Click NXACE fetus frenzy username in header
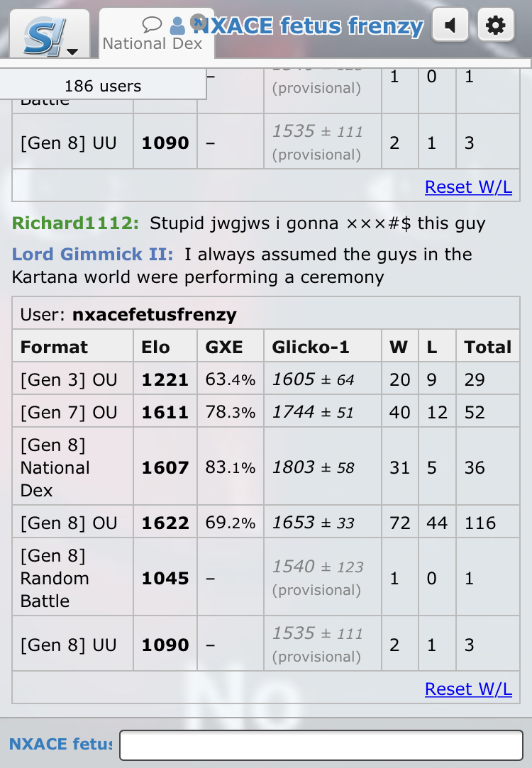The image size is (532, 768). pyautogui.click(x=309, y=27)
